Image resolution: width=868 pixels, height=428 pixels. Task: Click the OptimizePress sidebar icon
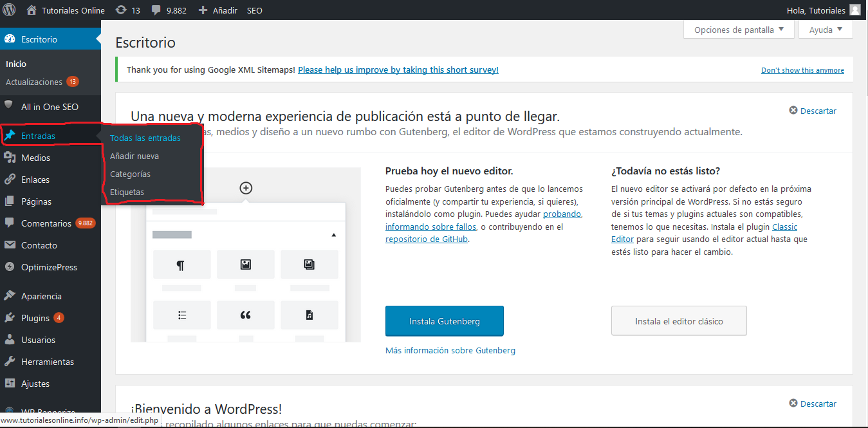(x=10, y=267)
